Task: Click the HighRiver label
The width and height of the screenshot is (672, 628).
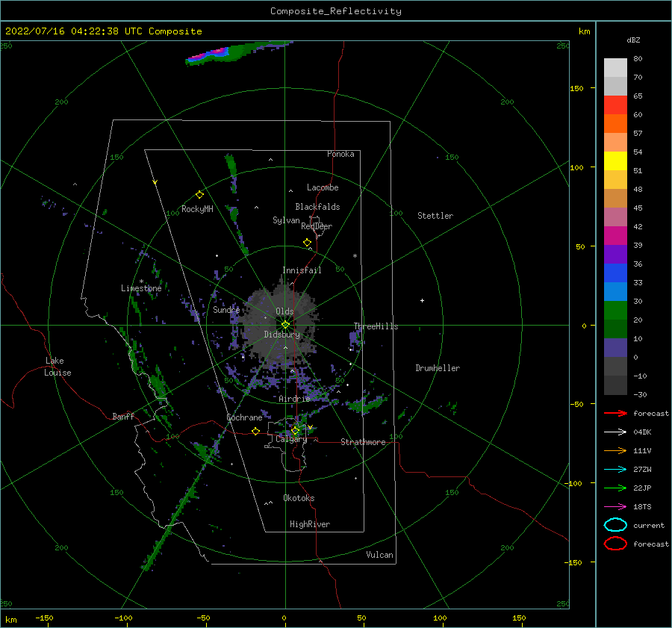Action: point(310,524)
